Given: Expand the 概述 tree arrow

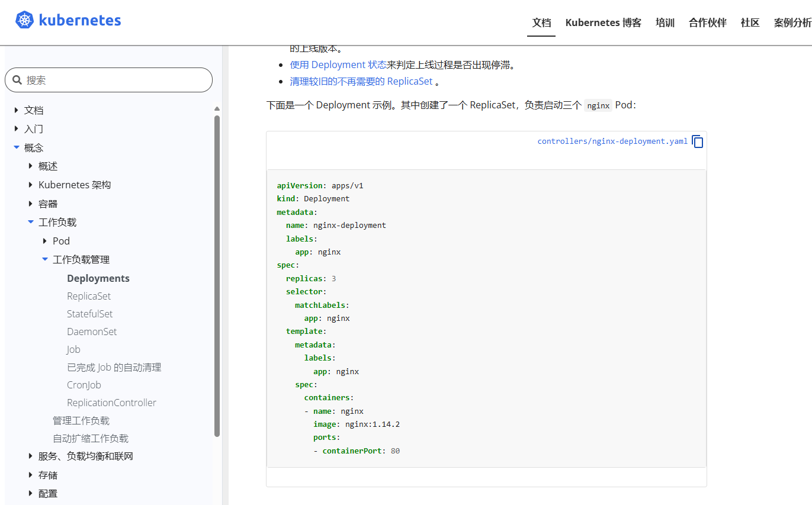Looking at the screenshot, I should coord(30,166).
